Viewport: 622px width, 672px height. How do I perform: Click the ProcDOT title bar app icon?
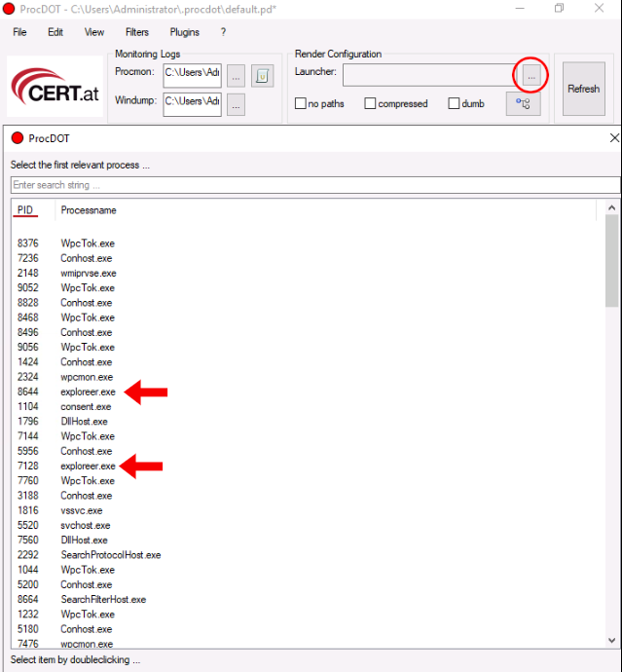(x=9, y=9)
